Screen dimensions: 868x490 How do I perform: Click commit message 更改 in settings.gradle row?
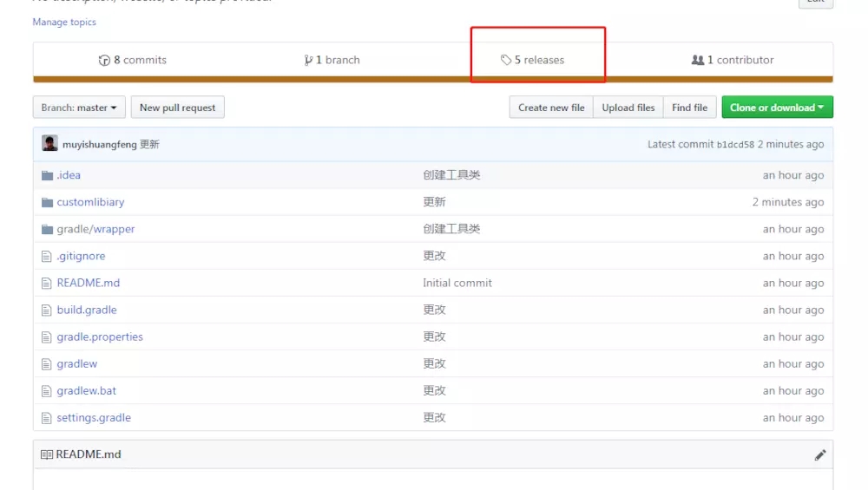(x=435, y=418)
